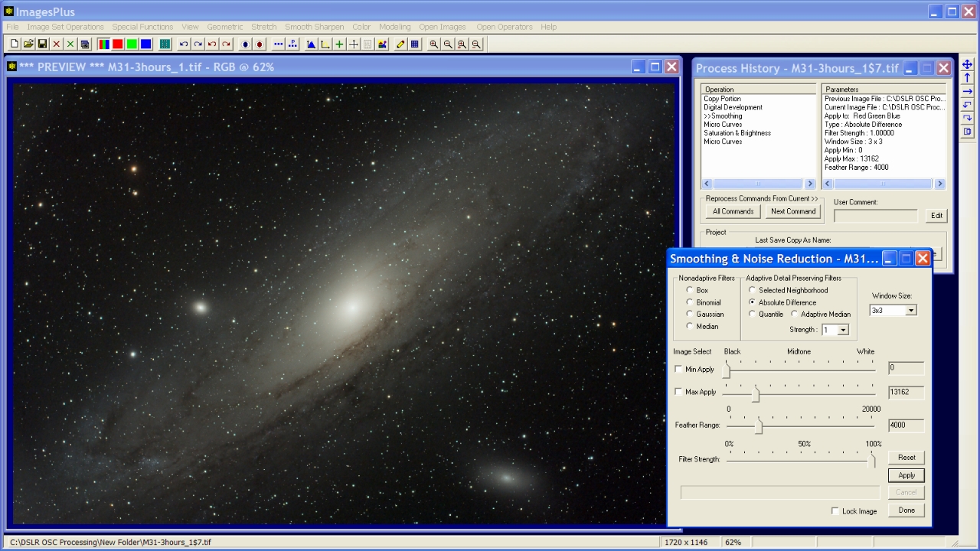Click the Reset button
Viewport: 980px width, 551px height.
[906, 458]
